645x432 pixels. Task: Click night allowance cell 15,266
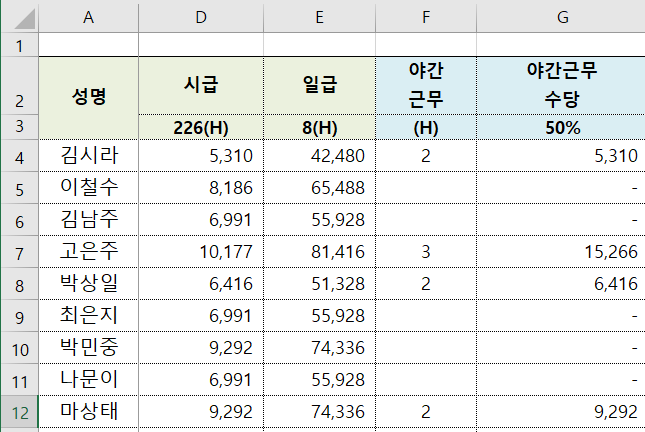pos(561,251)
